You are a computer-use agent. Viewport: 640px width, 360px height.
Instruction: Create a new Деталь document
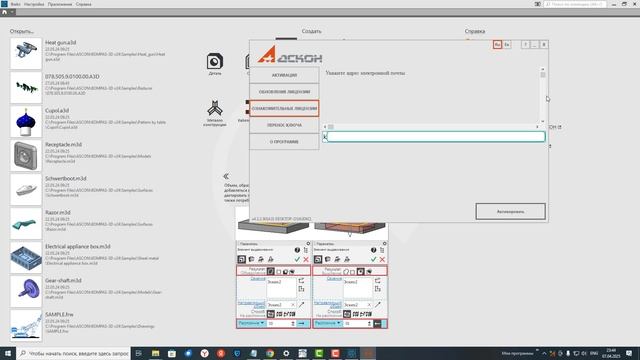[215, 64]
